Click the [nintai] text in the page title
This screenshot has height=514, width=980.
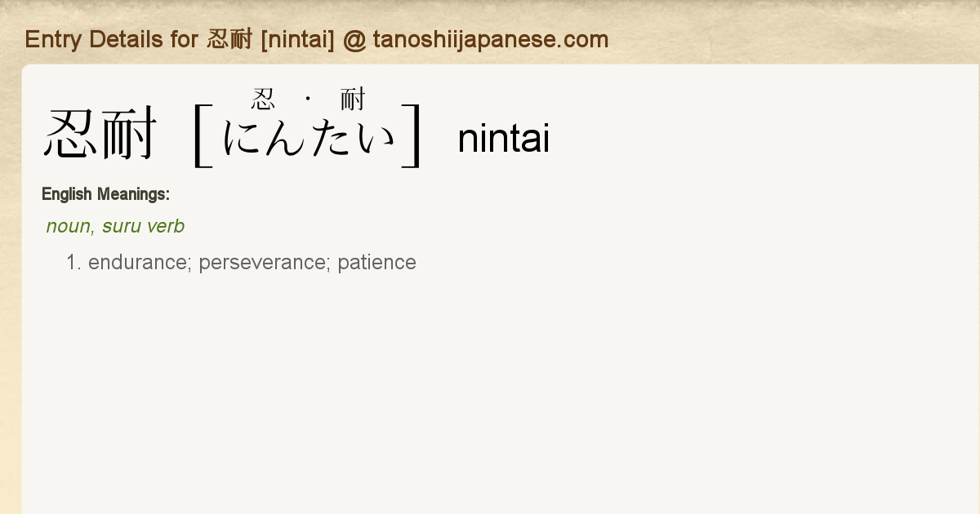point(297,39)
